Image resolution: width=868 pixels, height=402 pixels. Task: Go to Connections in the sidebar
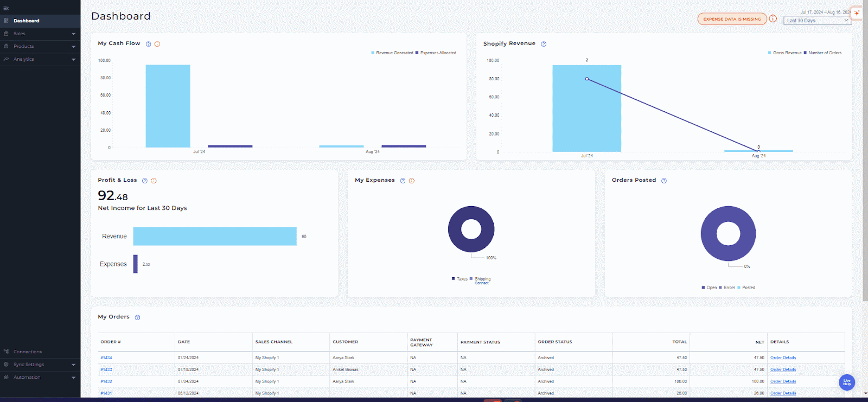click(x=28, y=352)
